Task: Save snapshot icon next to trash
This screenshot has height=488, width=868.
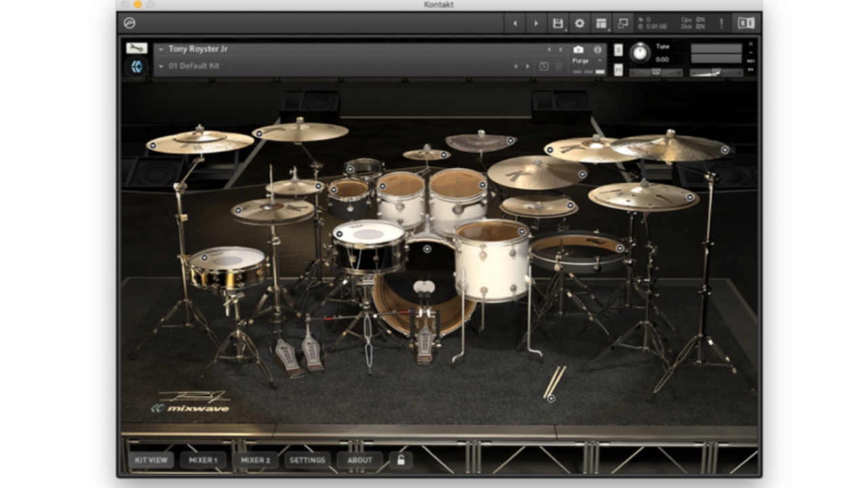Action: pyautogui.click(x=544, y=66)
